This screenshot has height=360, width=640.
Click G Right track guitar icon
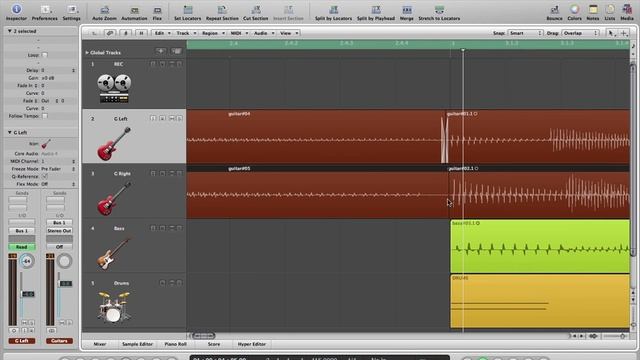click(114, 198)
